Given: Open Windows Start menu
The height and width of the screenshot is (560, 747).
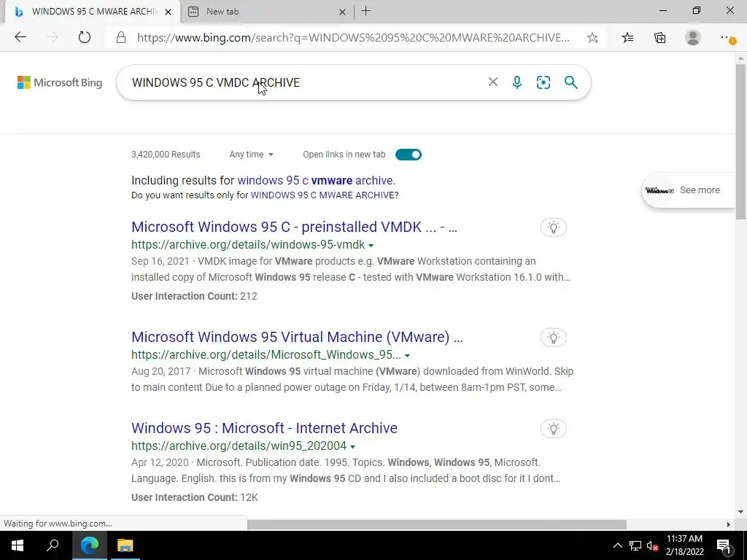Looking at the screenshot, I should tap(18, 545).
